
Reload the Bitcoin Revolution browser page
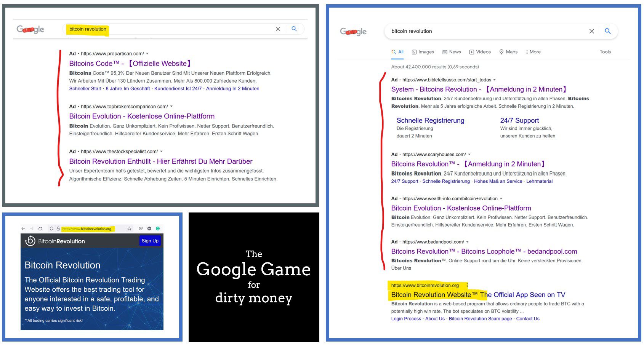(x=40, y=229)
